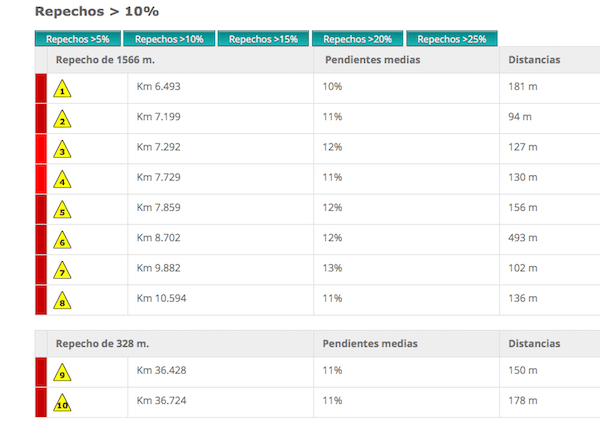
Task: Show the Repechos >25% tab
Action: (x=452, y=39)
